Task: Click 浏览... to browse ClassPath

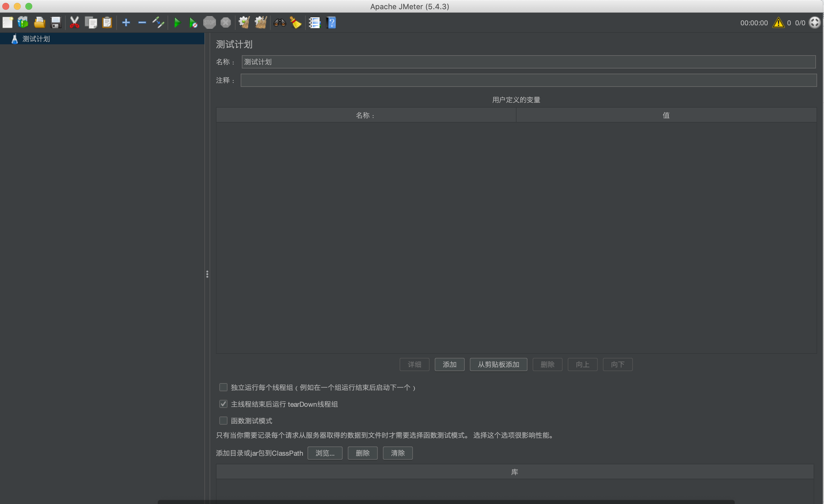Action: click(325, 453)
